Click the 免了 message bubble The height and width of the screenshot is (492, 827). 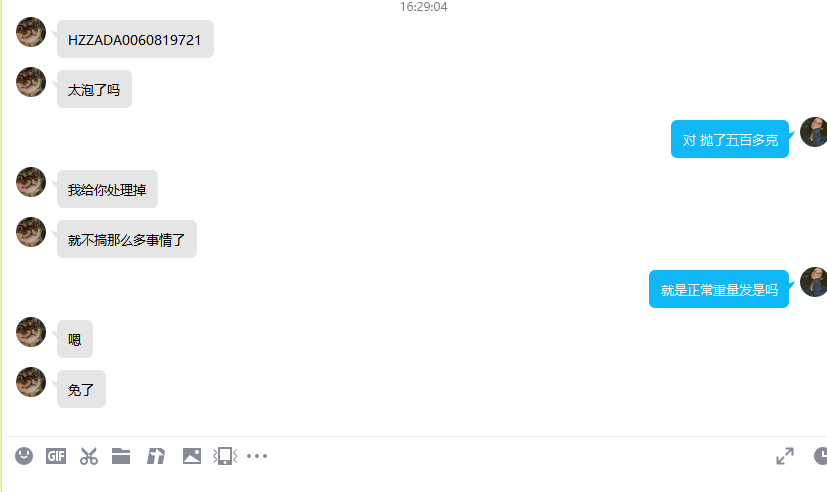[x=81, y=389]
